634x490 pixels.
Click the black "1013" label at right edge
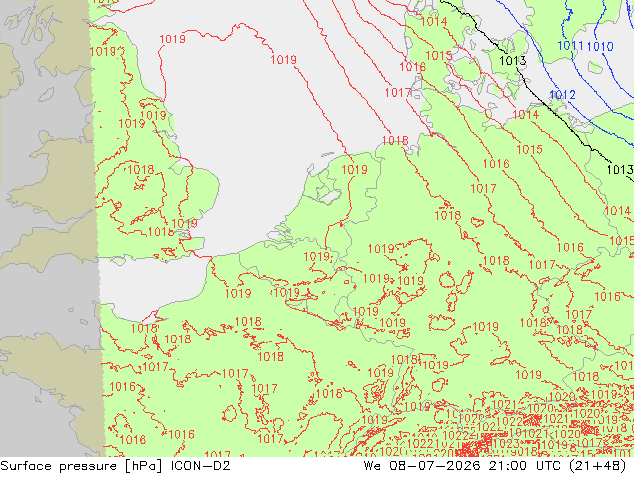[x=620, y=169]
